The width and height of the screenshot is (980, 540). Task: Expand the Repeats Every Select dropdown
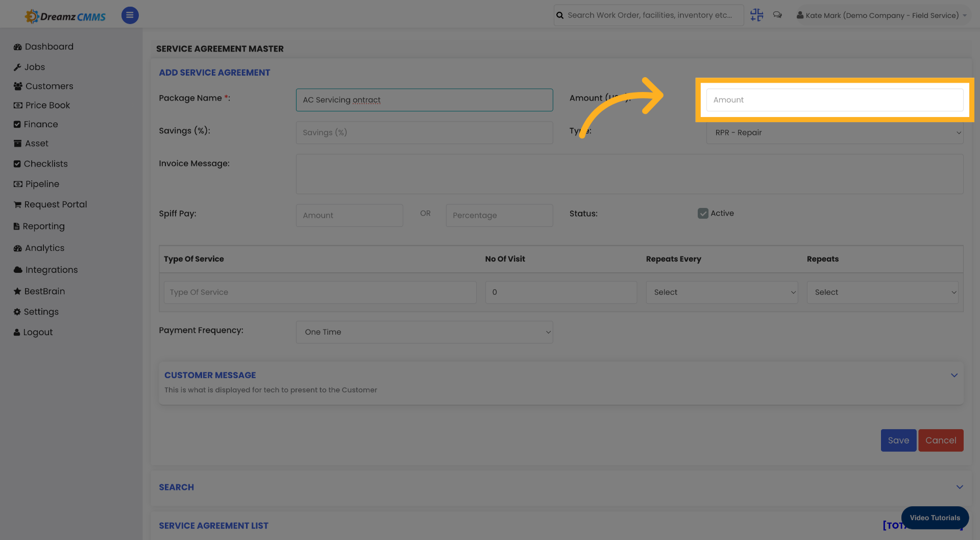722,292
